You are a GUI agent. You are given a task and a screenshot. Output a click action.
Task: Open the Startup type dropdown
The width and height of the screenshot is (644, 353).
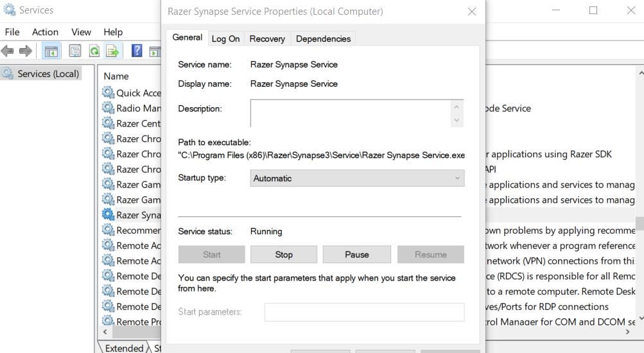[x=356, y=178]
